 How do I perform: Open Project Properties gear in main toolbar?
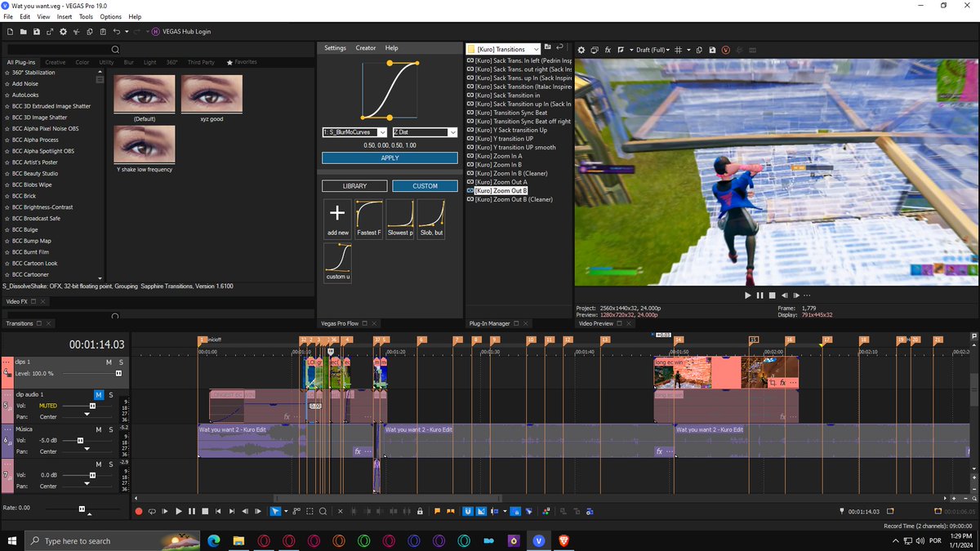(63, 31)
